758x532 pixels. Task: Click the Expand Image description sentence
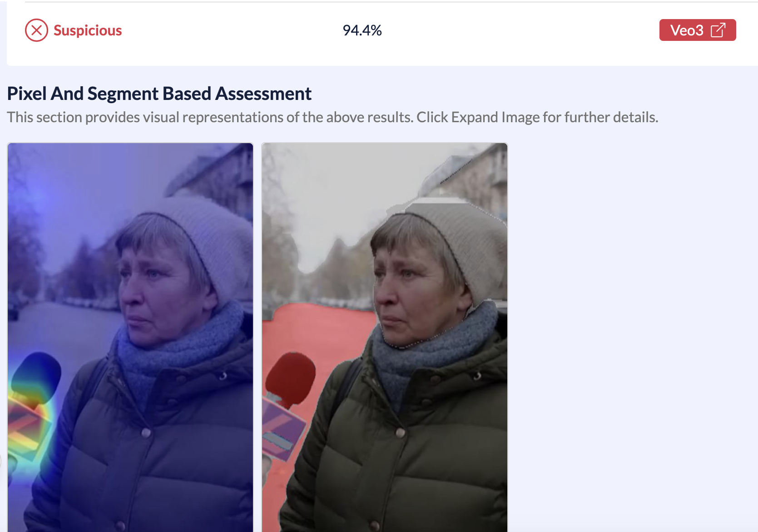pos(332,117)
